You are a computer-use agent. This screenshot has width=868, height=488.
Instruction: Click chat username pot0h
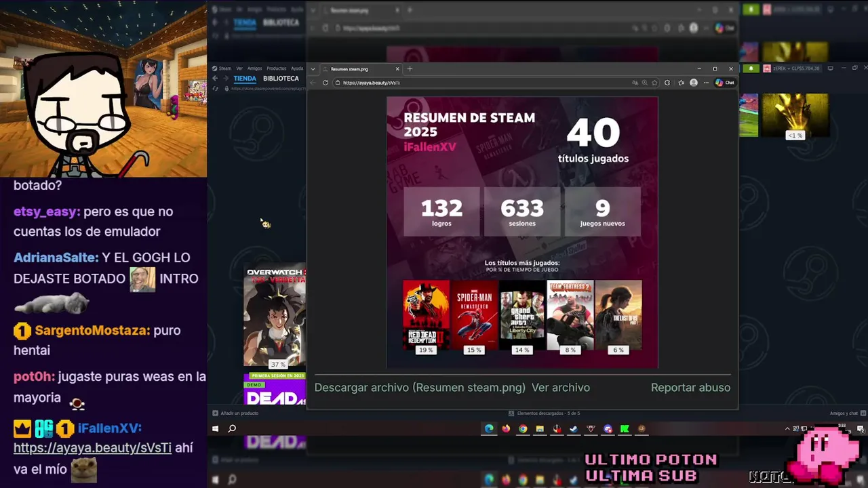pos(34,377)
